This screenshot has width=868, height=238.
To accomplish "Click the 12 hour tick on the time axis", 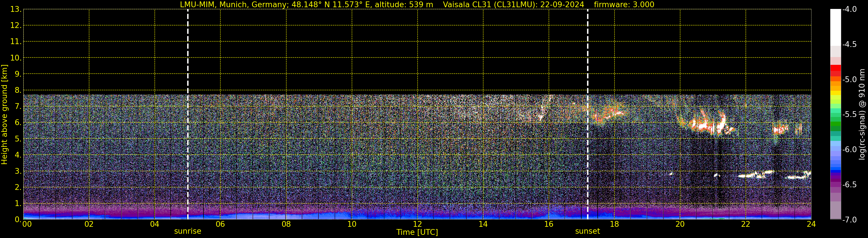I will (x=417, y=224).
